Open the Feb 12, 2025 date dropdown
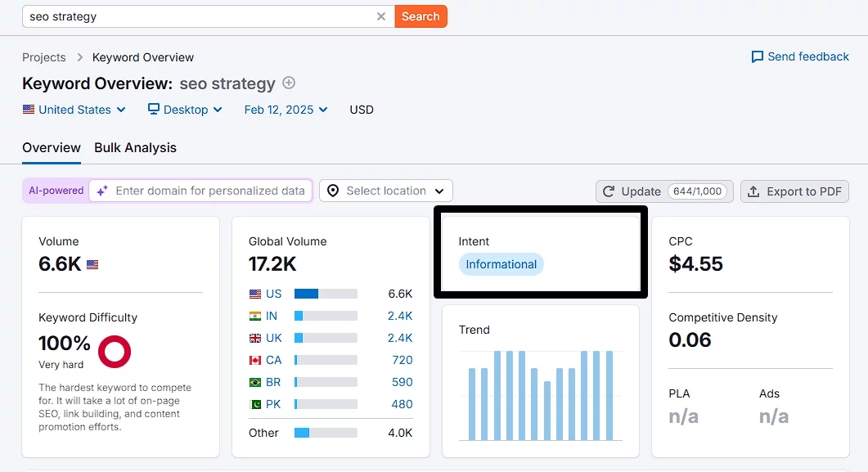 [286, 110]
